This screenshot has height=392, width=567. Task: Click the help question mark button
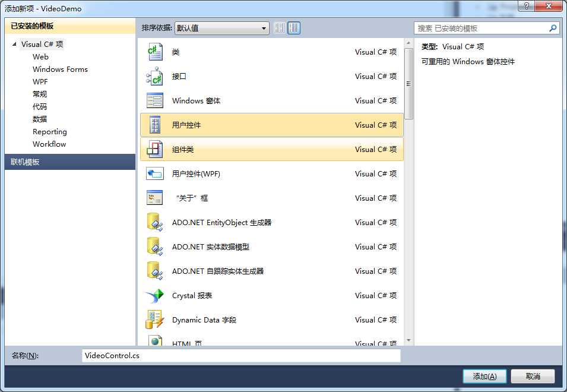click(x=527, y=6)
